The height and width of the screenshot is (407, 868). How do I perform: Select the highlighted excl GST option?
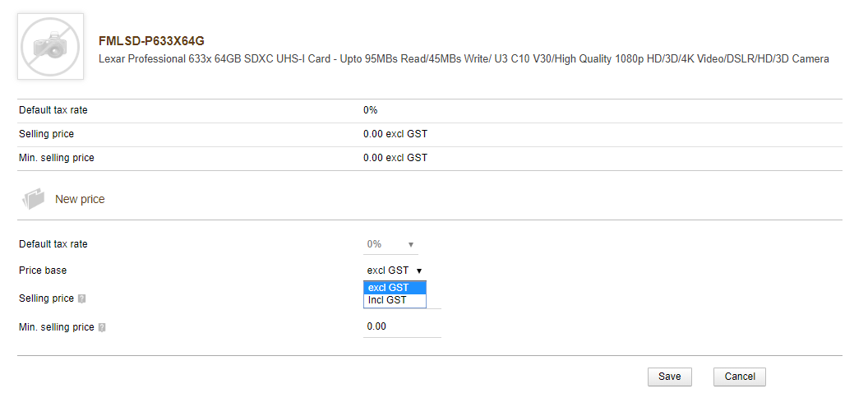pyautogui.click(x=395, y=288)
